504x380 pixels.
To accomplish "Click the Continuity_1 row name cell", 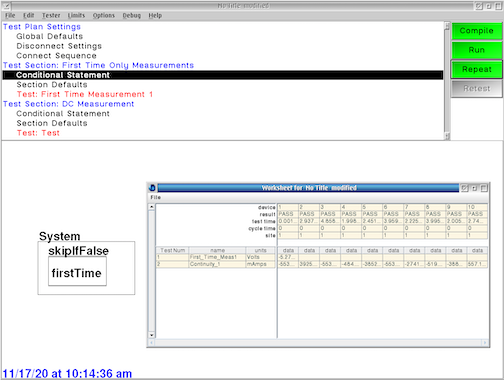I will pyautogui.click(x=217, y=264).
